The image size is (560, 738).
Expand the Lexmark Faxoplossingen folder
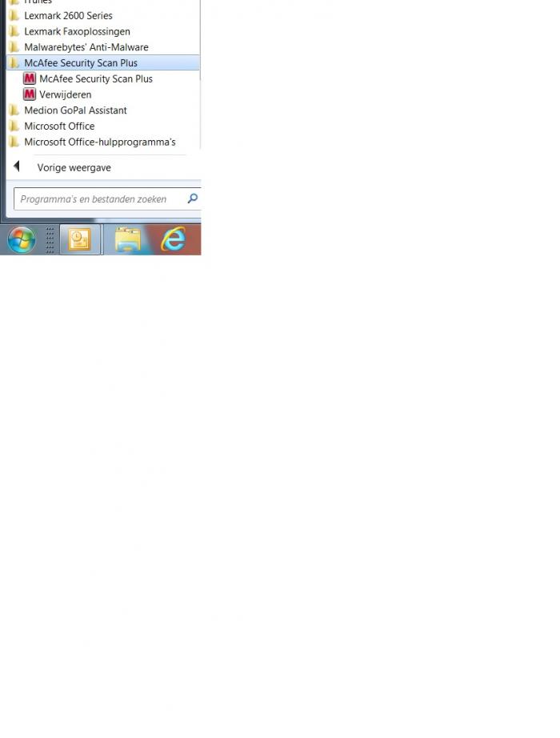pos(102,31)
